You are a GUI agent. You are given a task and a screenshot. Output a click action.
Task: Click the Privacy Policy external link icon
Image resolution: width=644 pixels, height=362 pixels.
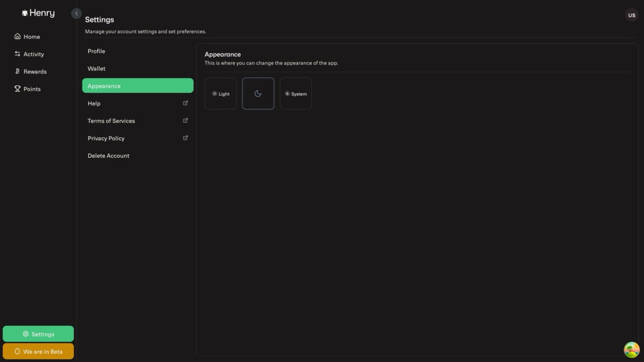pyautogui.click(x=185, y=138)
